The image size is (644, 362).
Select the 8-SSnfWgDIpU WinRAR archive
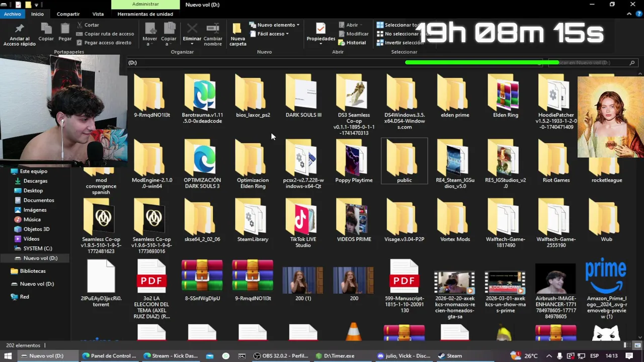[x=202, y=280]
